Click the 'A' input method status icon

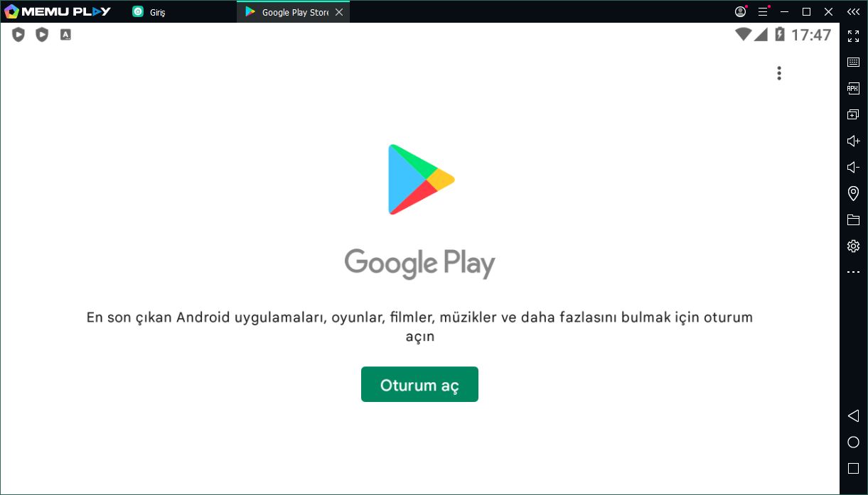65,34
